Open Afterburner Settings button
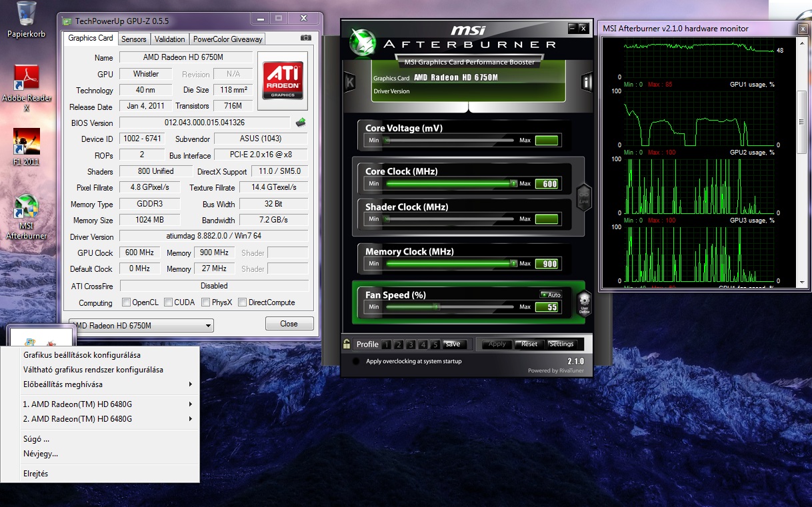 [561, 344]
